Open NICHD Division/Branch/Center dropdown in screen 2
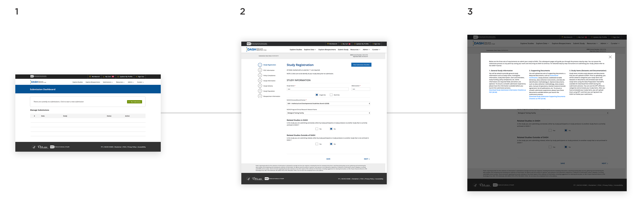The width and height of the screenshot is (644, 202). [x=328, y=103]
